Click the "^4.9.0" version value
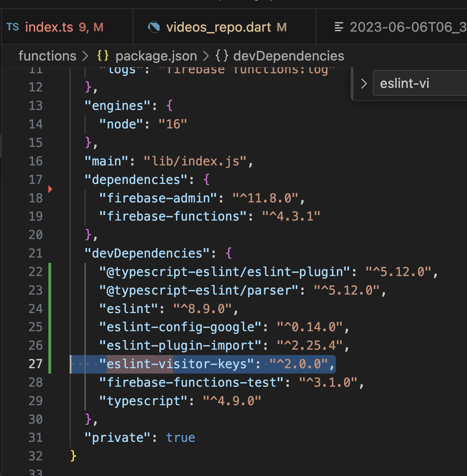Screen dimensions: 467x476 [x=232, y=401]
